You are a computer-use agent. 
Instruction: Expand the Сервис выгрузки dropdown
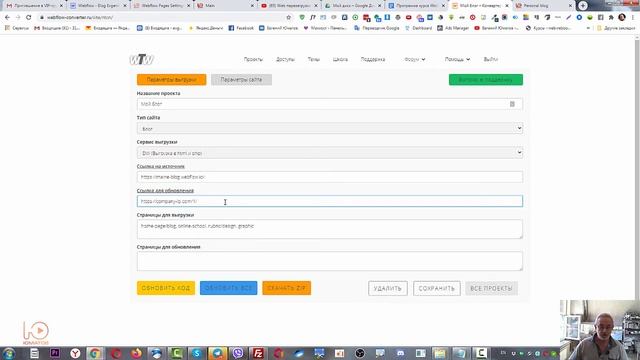click(330, 153)
